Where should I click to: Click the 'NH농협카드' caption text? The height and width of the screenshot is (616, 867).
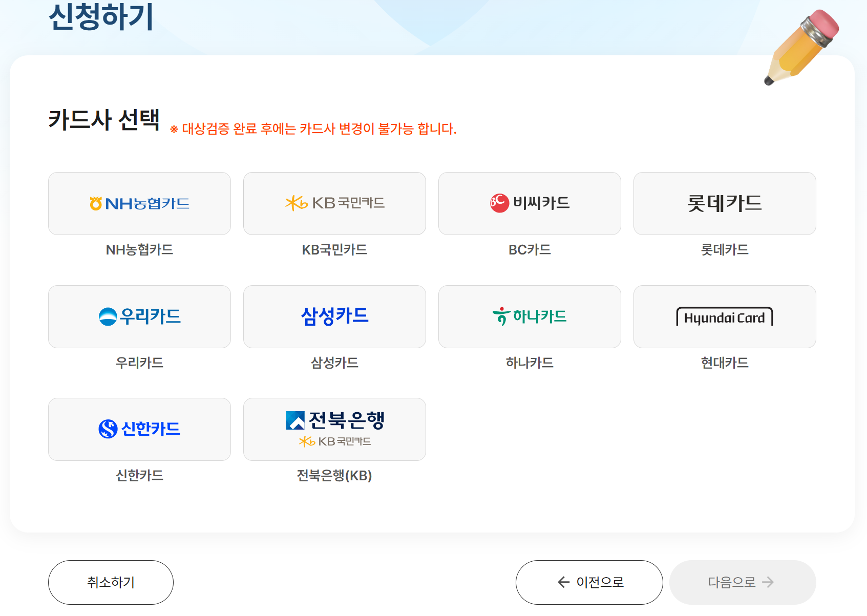click(x=139, y=250)
